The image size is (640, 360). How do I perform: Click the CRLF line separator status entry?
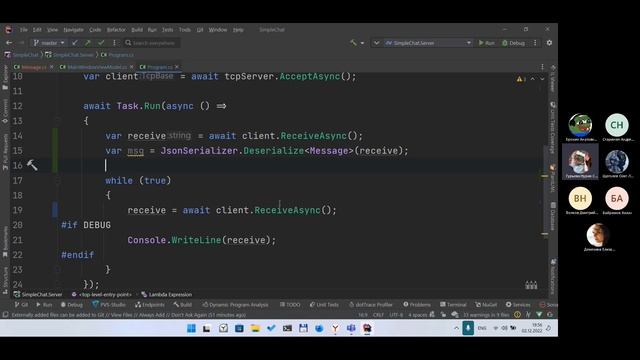378,315
